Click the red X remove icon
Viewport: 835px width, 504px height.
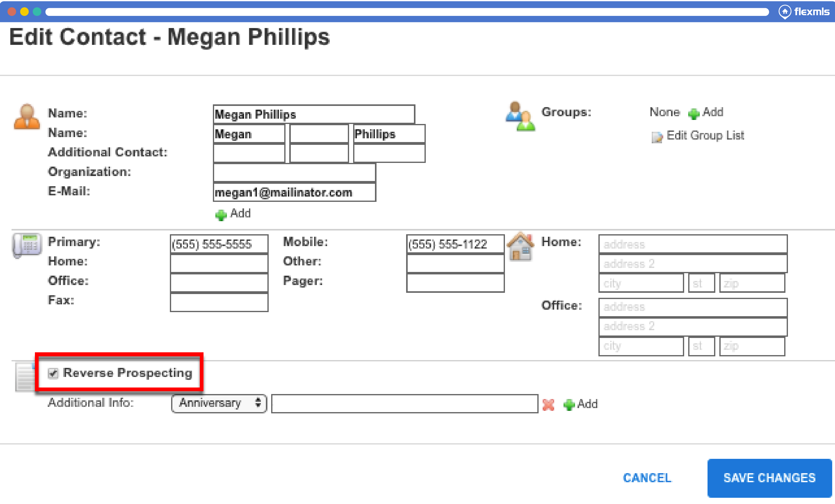548,404
